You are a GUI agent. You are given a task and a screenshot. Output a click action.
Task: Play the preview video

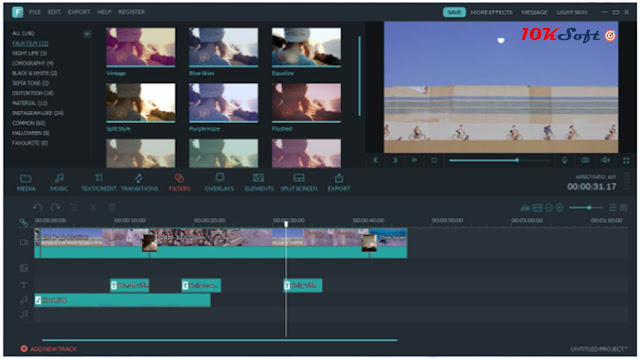(414, 160)
